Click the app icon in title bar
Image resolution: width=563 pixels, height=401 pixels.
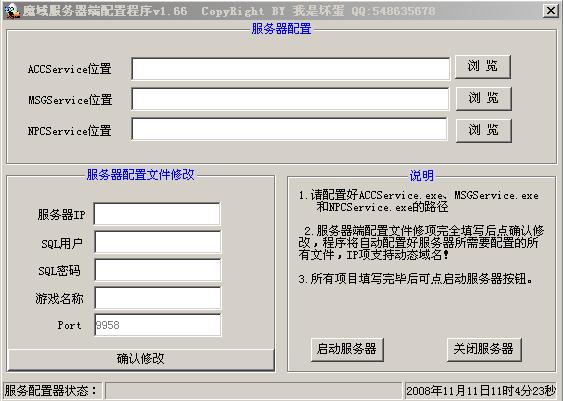click(x=12, y=11)
